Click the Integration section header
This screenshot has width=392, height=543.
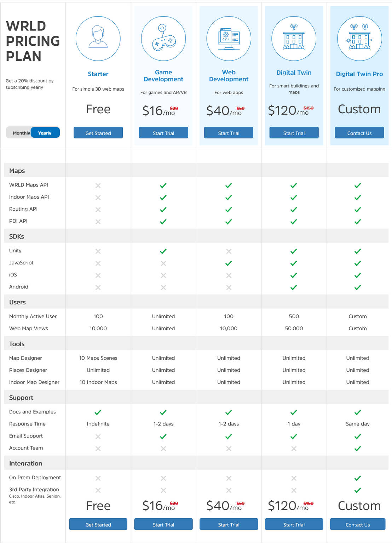point(196,463)
